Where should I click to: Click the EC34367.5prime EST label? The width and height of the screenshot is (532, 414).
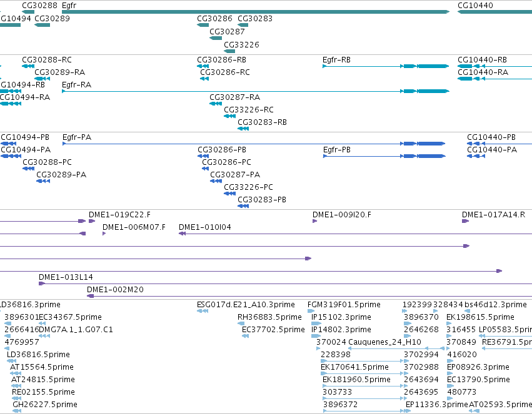(70, 317)
